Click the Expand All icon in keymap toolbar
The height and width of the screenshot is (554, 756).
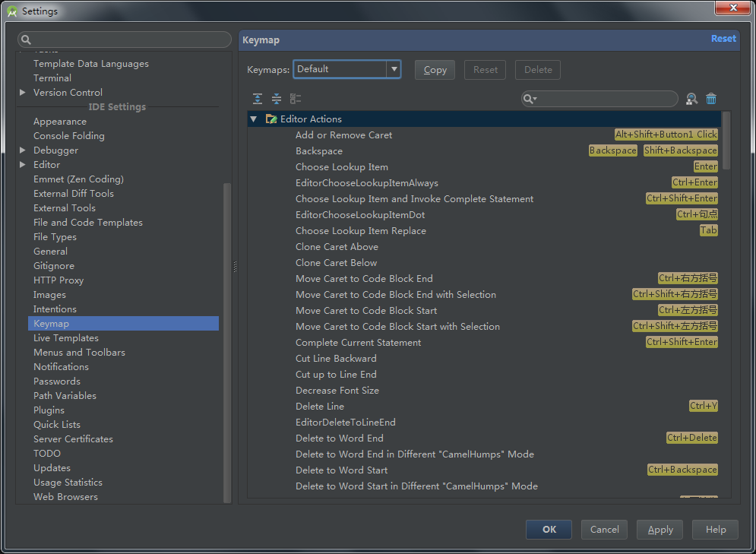(x=258, y=99)
